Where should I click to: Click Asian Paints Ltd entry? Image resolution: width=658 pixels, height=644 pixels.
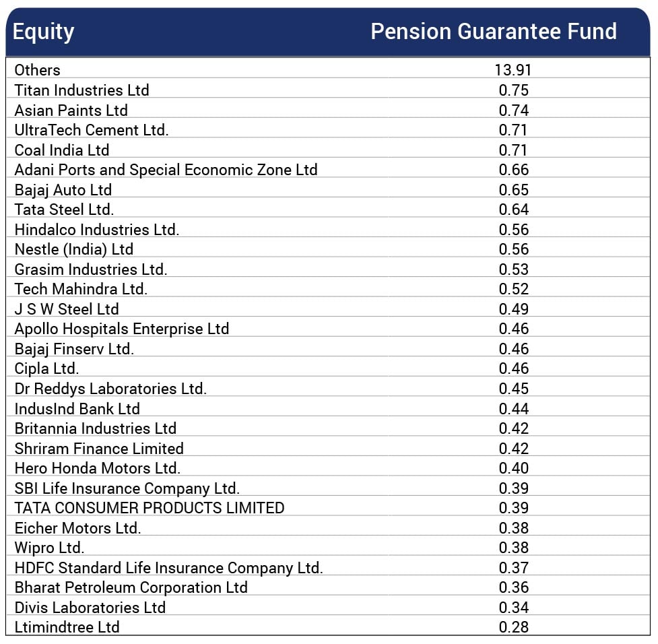(71, 110)
